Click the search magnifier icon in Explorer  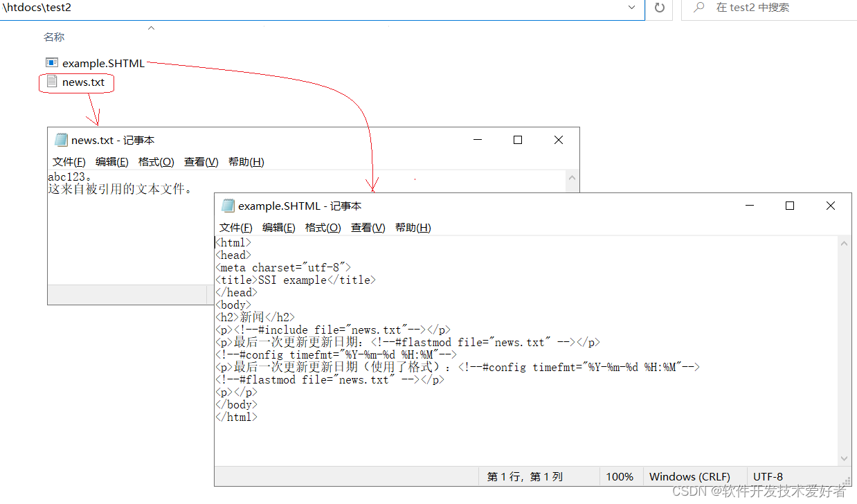(x=699, y=8)
